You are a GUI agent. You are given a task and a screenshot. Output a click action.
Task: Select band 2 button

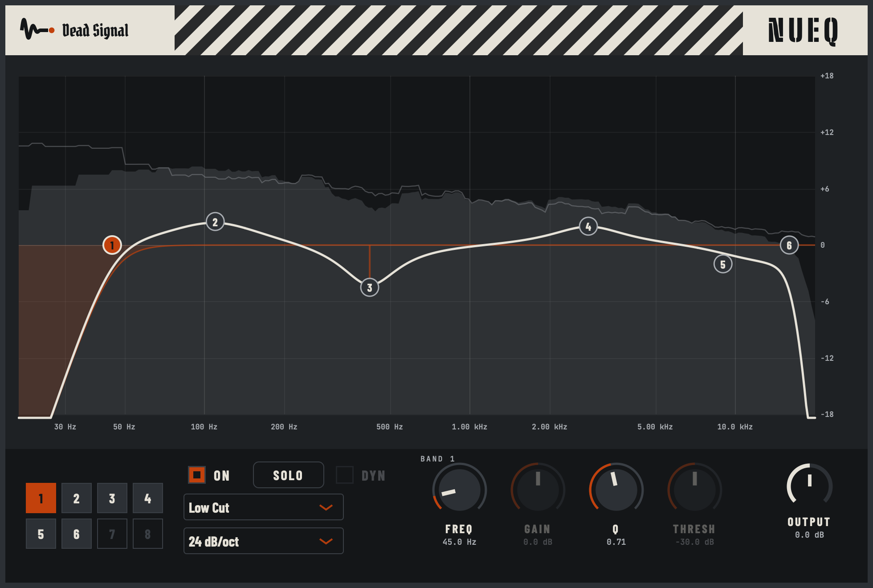click(x=77, y=498)
